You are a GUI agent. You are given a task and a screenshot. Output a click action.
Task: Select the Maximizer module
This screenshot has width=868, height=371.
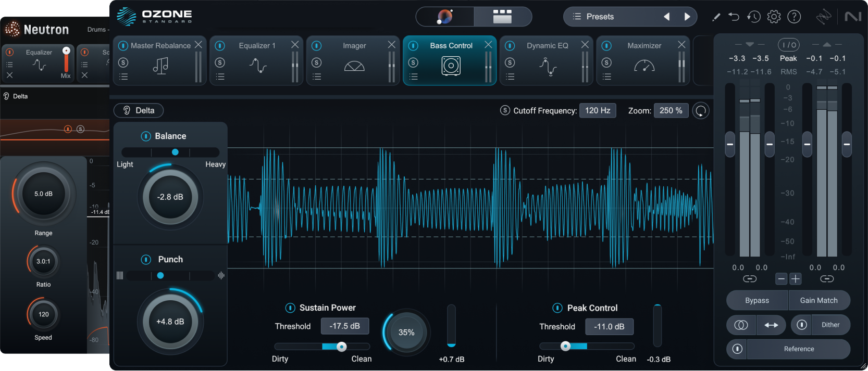point(643,60)
